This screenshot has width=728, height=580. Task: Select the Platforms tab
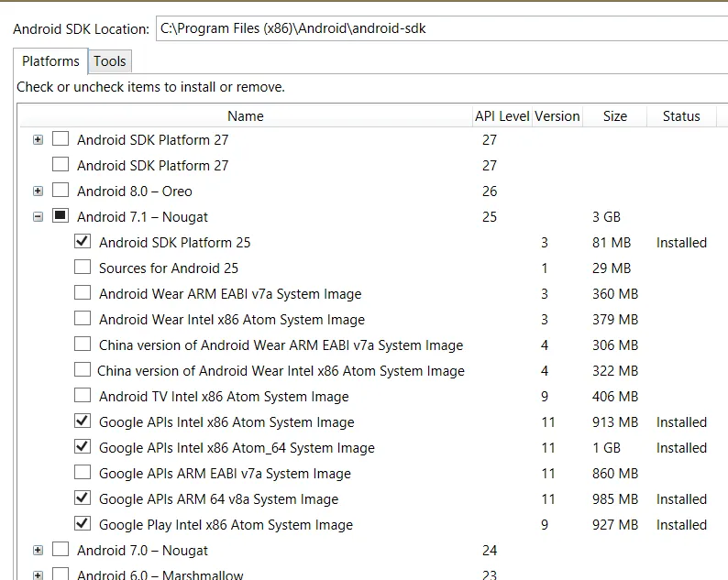(x=51, y=61)
